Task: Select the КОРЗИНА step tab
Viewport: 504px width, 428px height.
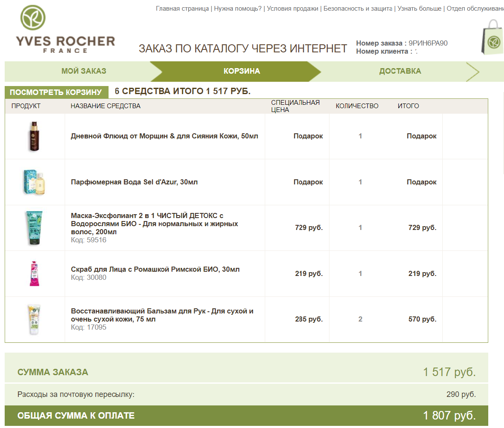Action: pos(242,71)
